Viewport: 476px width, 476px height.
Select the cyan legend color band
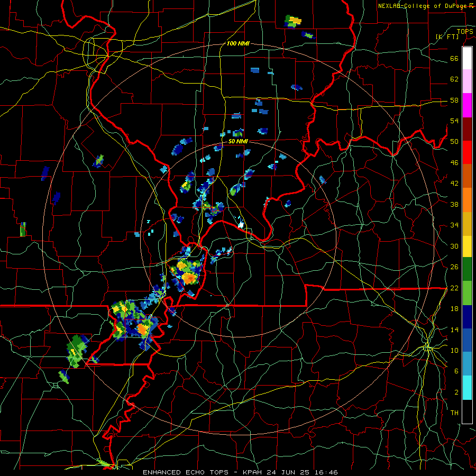tap(467, 388)
